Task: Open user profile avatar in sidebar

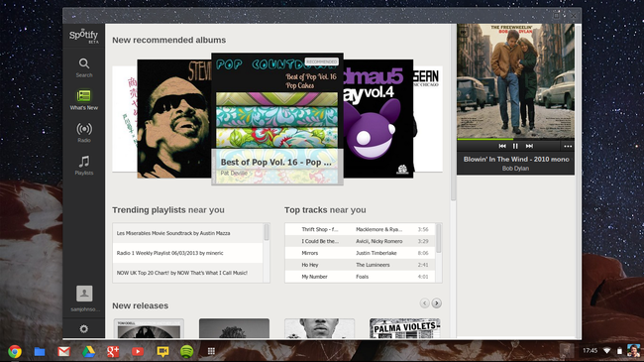Action: pos(84,294)
